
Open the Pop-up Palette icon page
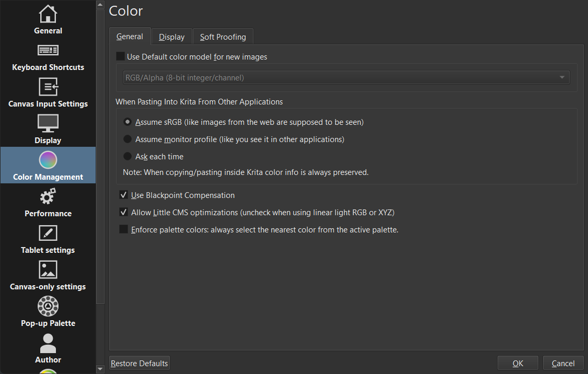click(x=48, y=306)
